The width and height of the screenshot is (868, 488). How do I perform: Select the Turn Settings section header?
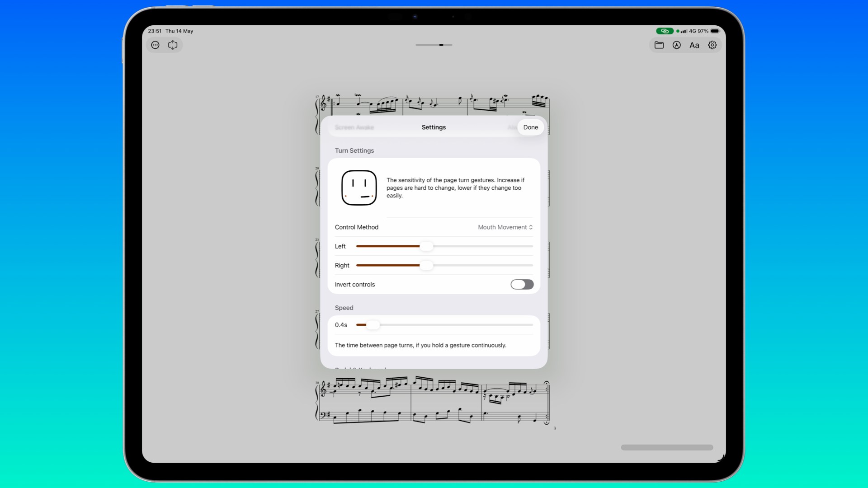(x=354, y=150)
